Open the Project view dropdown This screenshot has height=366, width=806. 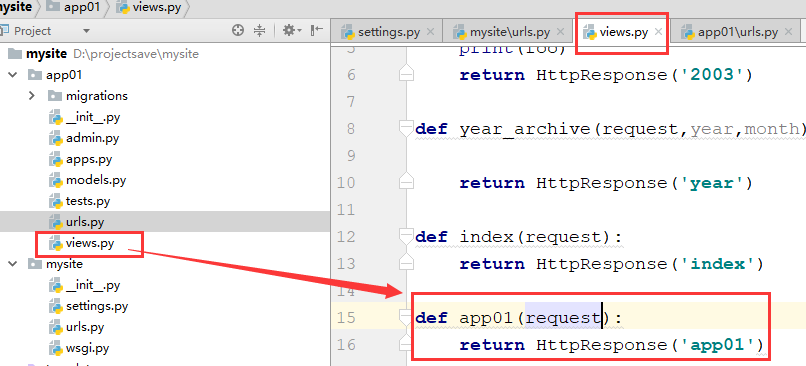(86, 31)
